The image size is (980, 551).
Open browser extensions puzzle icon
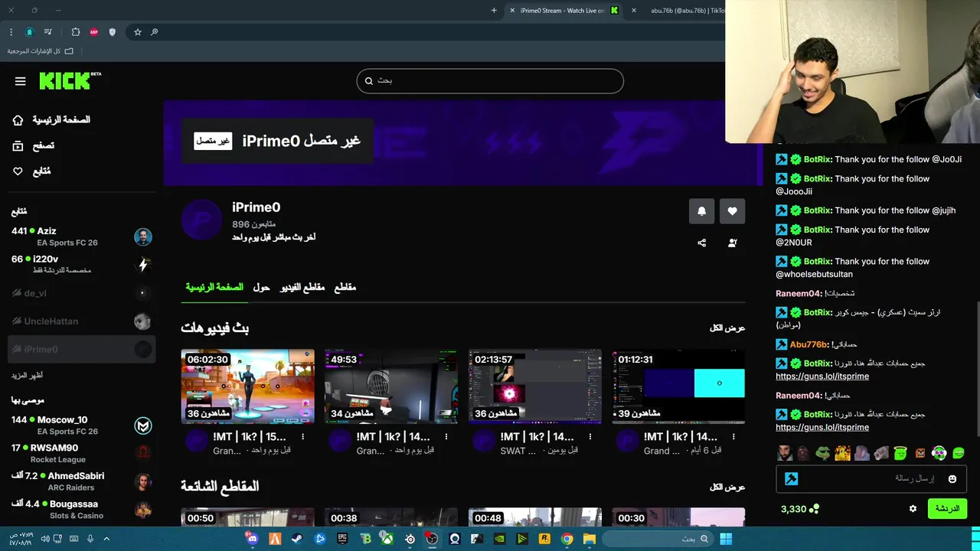pos(76,32)
